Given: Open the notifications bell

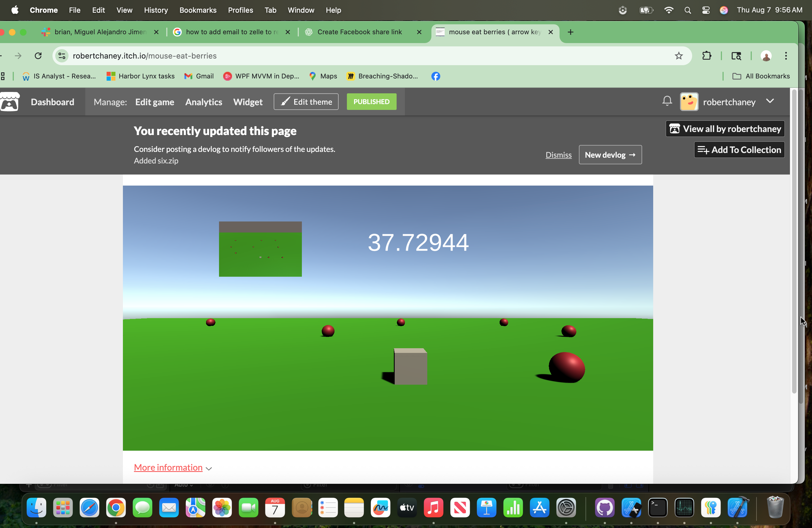Looking at the screenshot, I should pos(667,101).
